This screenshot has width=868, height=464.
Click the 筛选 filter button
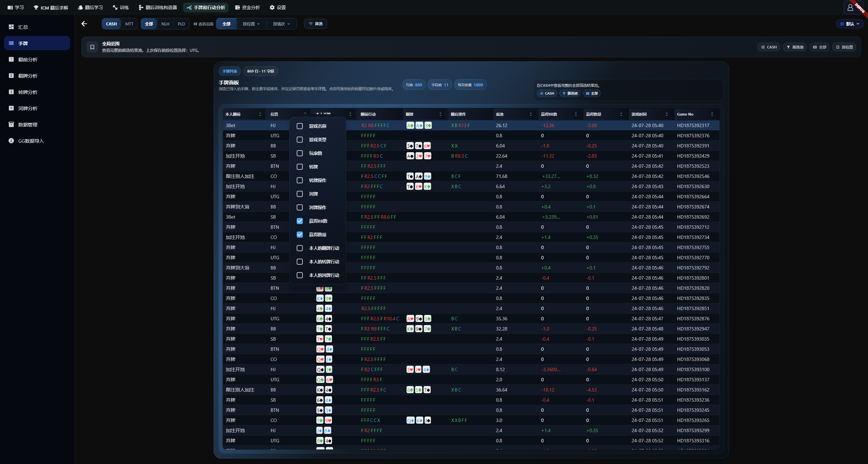pyautogui.click(x=315, y=24)
